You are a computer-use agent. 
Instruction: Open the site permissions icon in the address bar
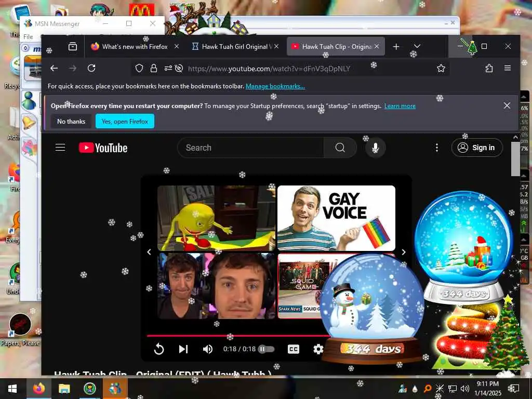[x=168, y=68]
